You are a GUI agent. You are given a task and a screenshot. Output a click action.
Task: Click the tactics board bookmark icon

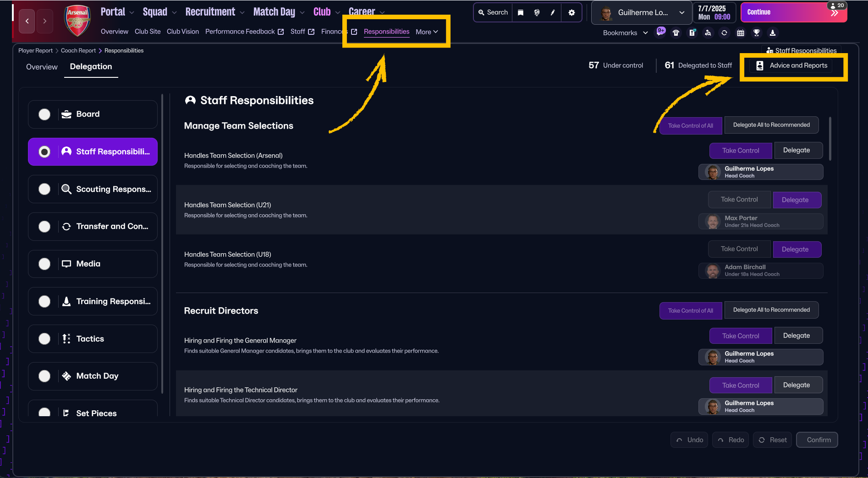coord(692,33)
